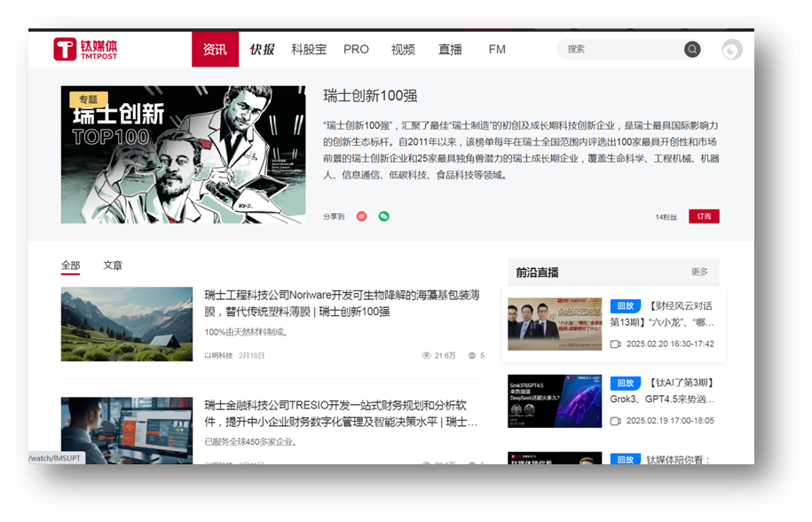Select the 资讯 navigation tab

pyautogui.click(x=215, y=49)
